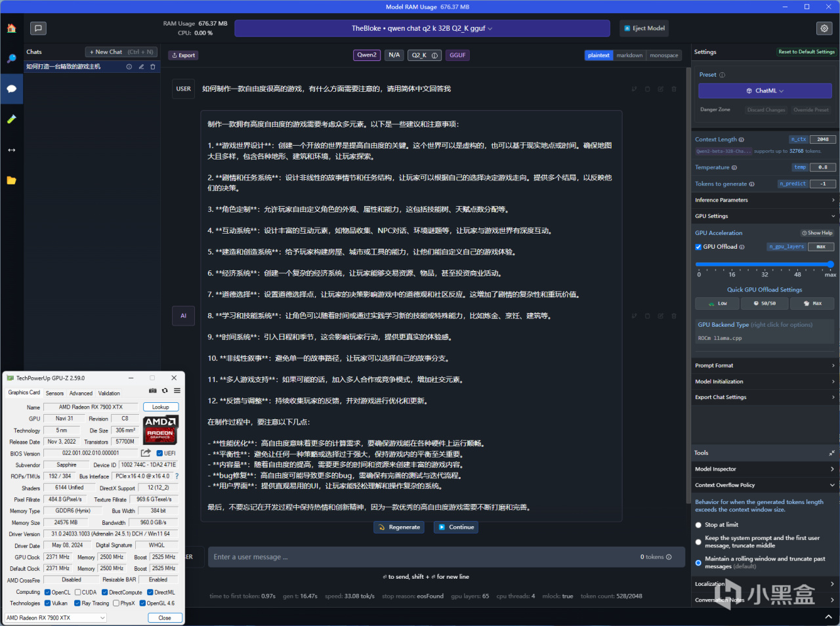Toggle the Vulkan checkbox in GPU-Z

(47, 604)
